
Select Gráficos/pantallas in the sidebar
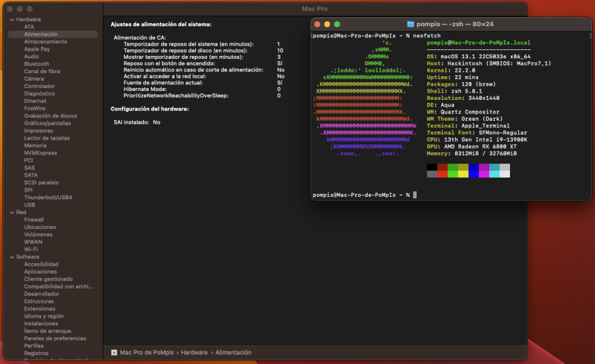coord(48,123)
